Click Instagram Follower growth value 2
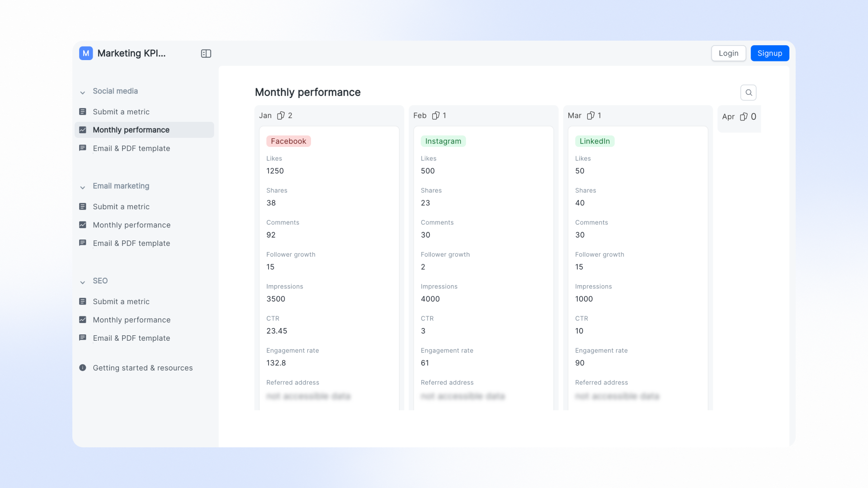The height and width of the screenshot is (488, 868). (x=423, y=267)
